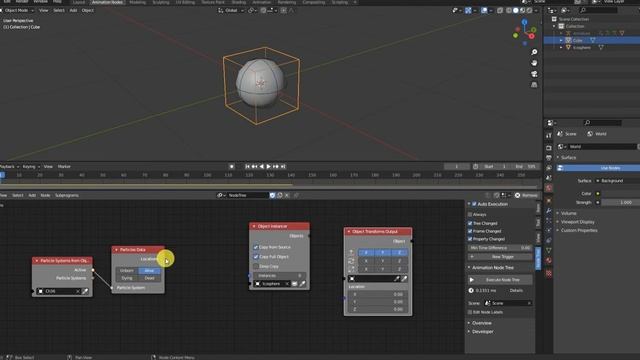The height and width of the screenshot is (360, 640).
Task: Open Output properties tab icon
Action: 549,158
